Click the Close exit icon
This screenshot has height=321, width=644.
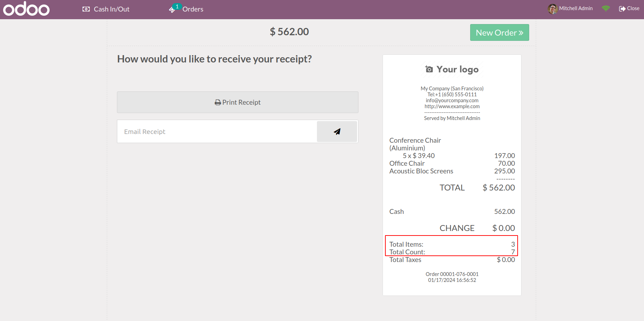pyautogui.click(x=622, y=9)
